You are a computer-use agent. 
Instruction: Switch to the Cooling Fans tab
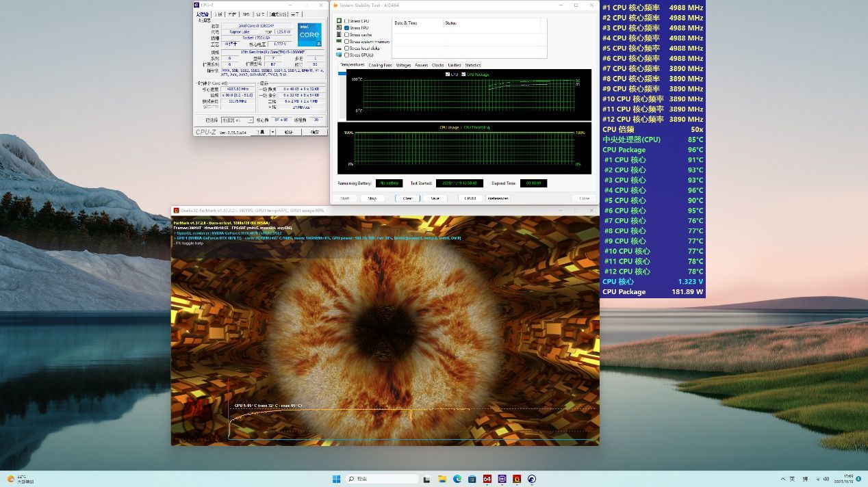click(380, 66)
